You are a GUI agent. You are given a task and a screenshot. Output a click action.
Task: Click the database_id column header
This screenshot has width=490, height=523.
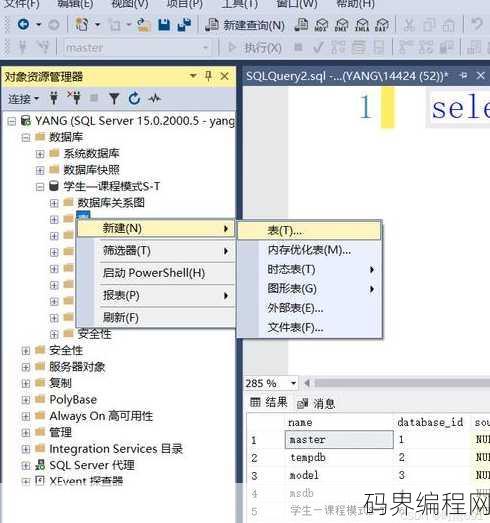(430, 422)
